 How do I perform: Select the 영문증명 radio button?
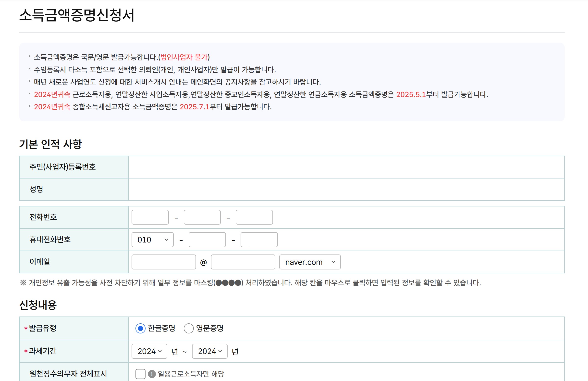[188, 328]
